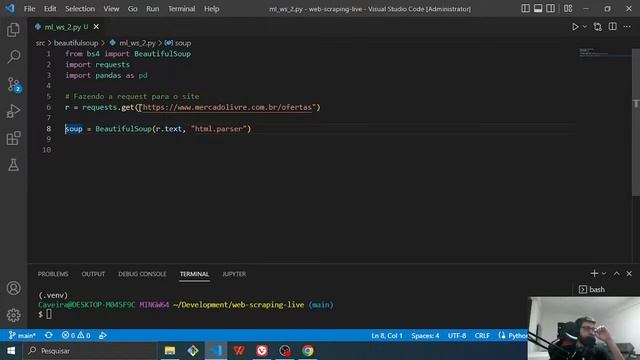Open the File menu
This screenshot has width=640, height=360.
29,9
